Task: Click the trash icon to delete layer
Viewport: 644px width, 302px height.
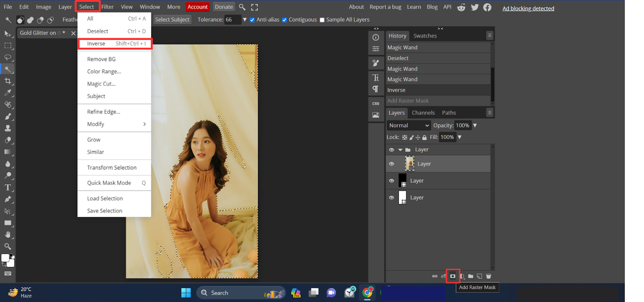Action: tap(489, 276)
